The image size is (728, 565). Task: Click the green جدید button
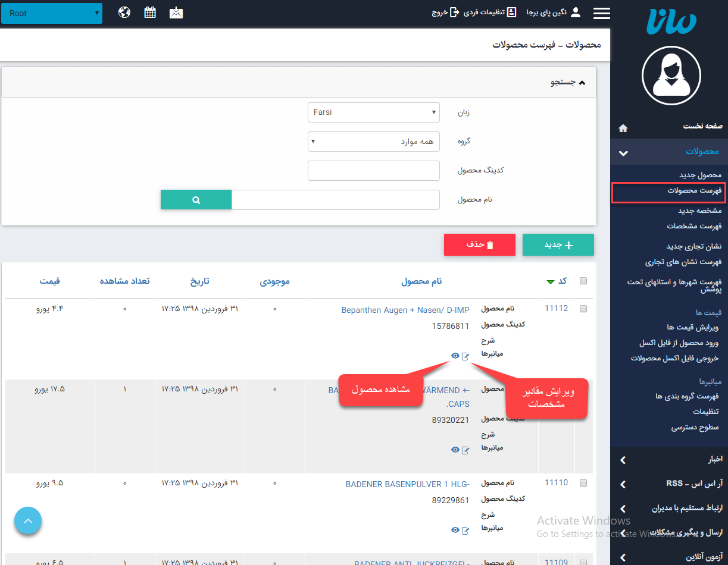click(558, 245)
